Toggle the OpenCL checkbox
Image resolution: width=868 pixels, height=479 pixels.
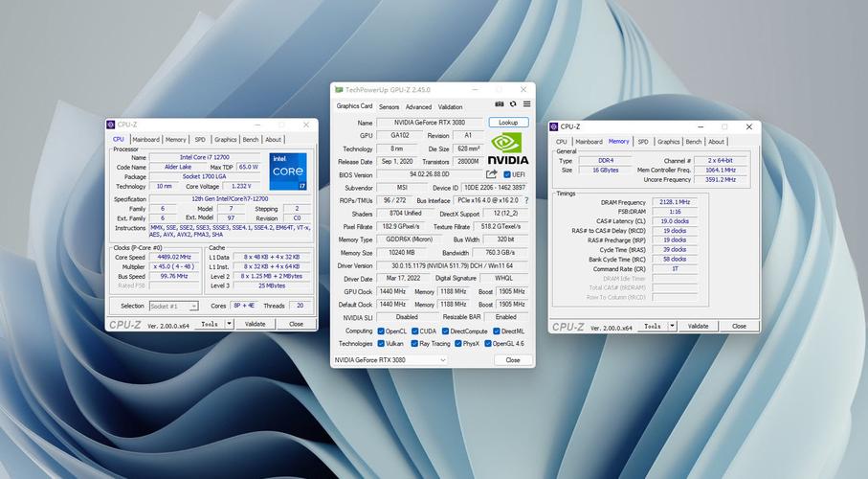381,331
